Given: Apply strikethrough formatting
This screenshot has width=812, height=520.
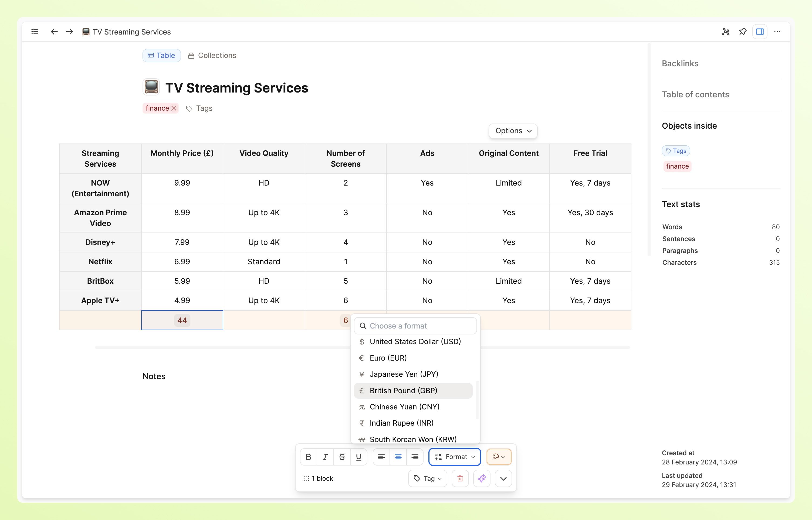Looking at the screenshot, I should coord(342,457).
